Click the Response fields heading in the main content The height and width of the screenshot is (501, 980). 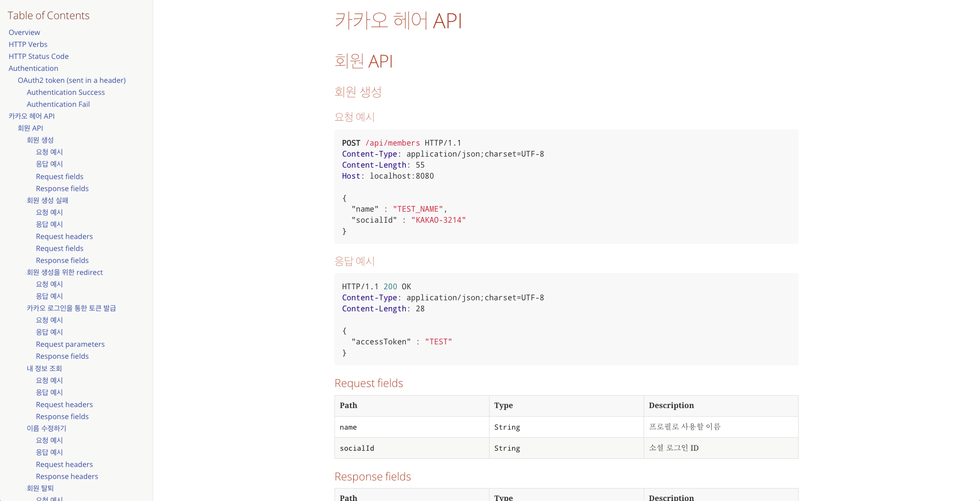pyautogui.click(x=373, y=477)
